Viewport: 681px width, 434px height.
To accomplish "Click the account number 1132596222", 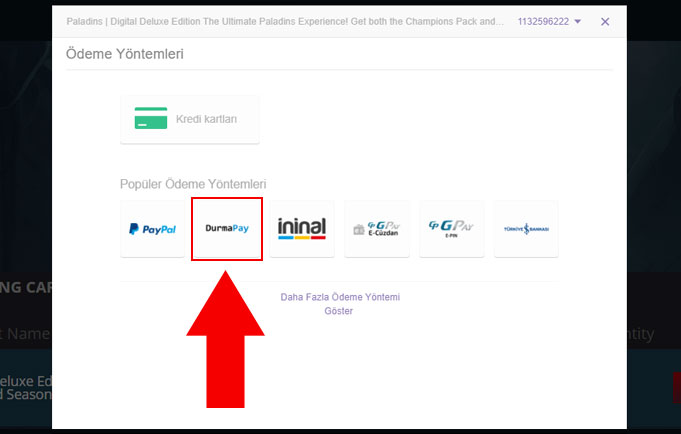I will (x=543, y=21).
